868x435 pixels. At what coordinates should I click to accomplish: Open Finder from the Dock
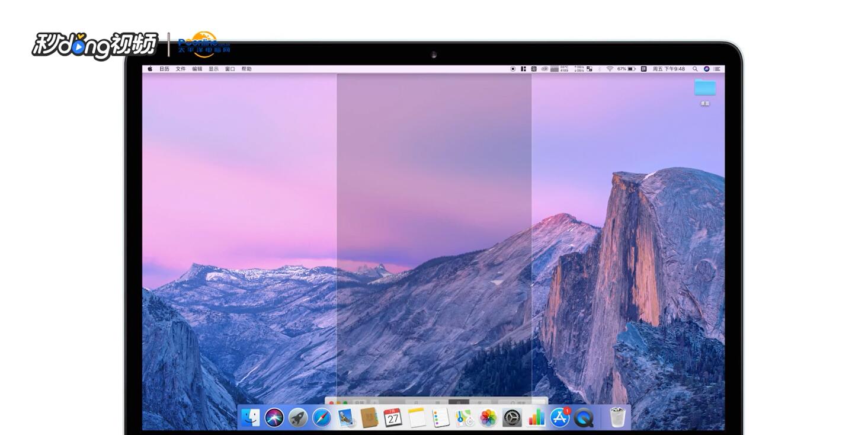250,417
